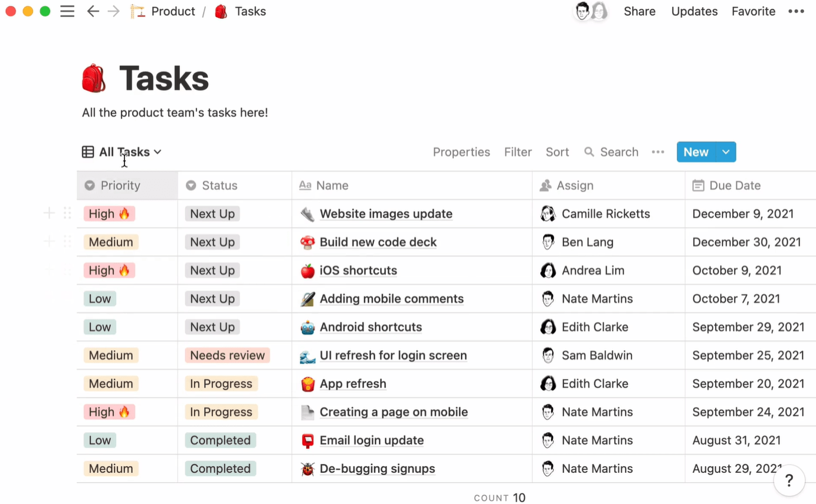816x504 pixels.
Task: Click the August 31, 2021 due date
Action: point(736,440)
